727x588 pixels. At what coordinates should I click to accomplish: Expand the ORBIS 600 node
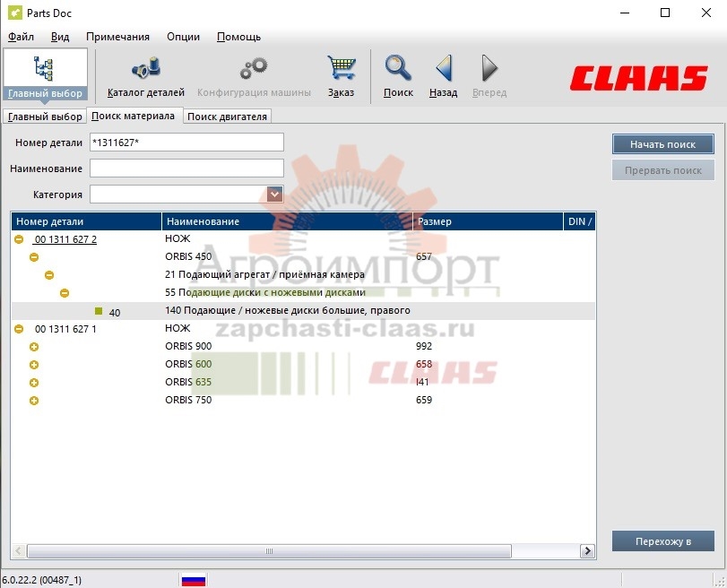pyautogui.click(x=34, y=365)
